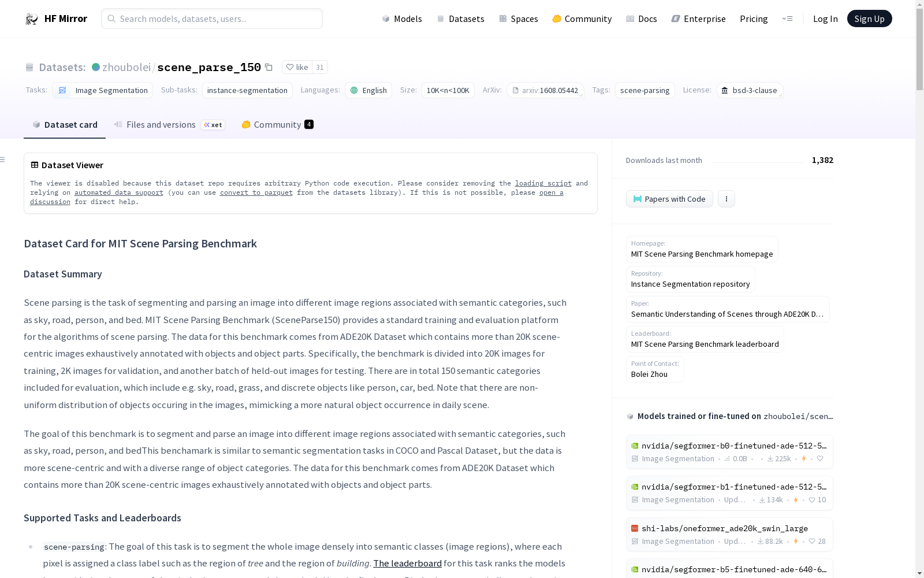Expand the extra navigation menu icon
The width and height of the screenshot is (924, 578).
tap(787, 18)
